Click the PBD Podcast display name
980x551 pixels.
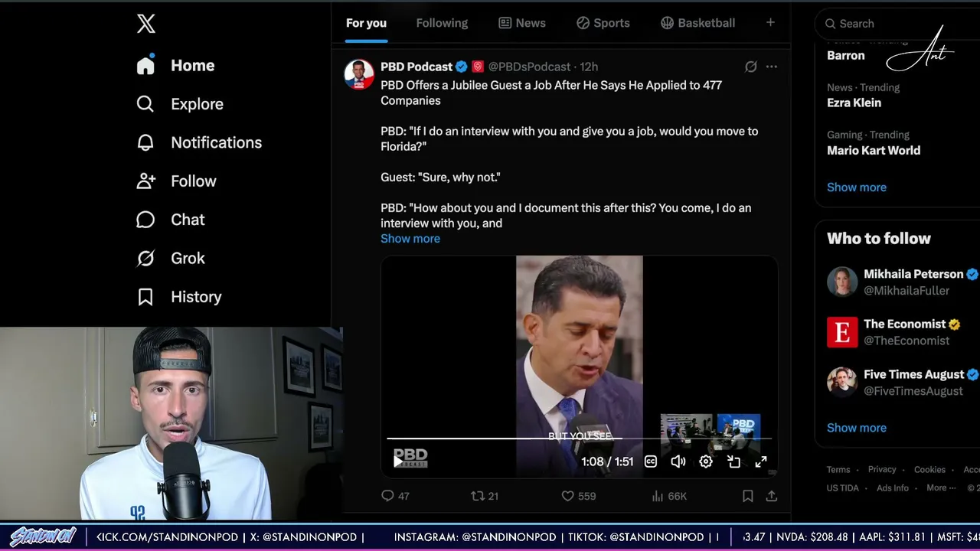(416, 67)
